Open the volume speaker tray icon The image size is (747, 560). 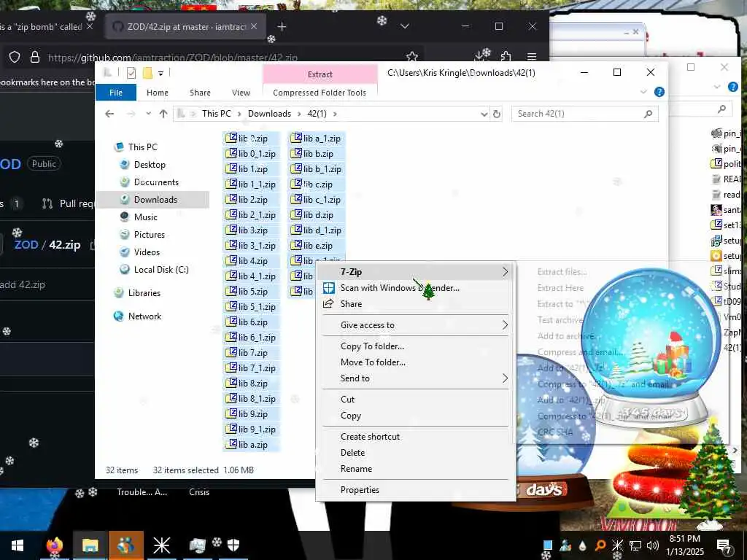pyautogui.click(x=653, y=545)
